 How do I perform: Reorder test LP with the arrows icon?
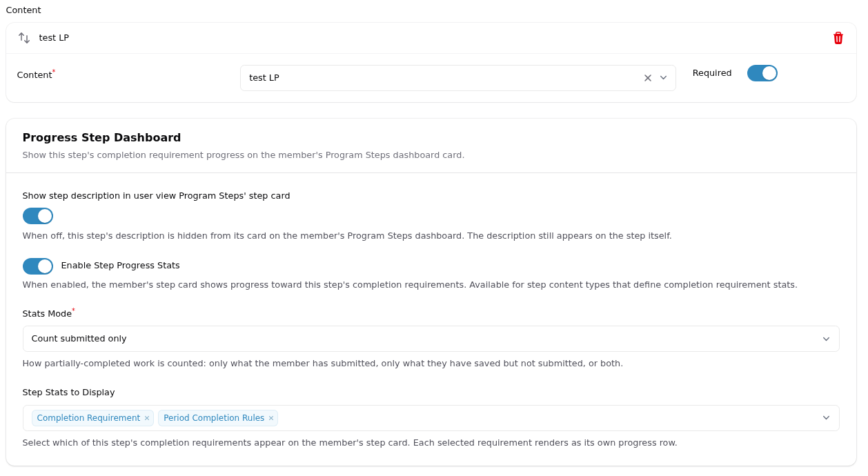[24, 38]
